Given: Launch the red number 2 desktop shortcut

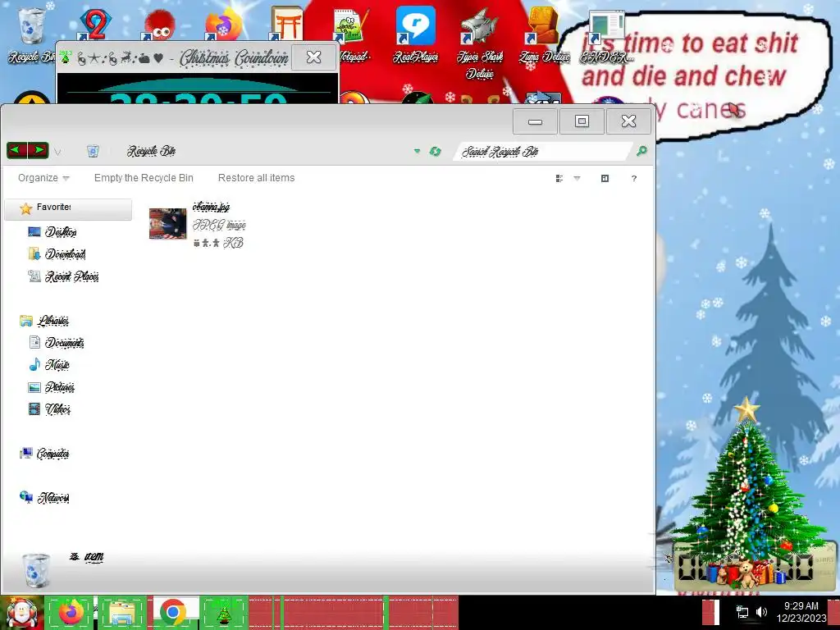Looking at the screenshot, I should coord(95,24).
